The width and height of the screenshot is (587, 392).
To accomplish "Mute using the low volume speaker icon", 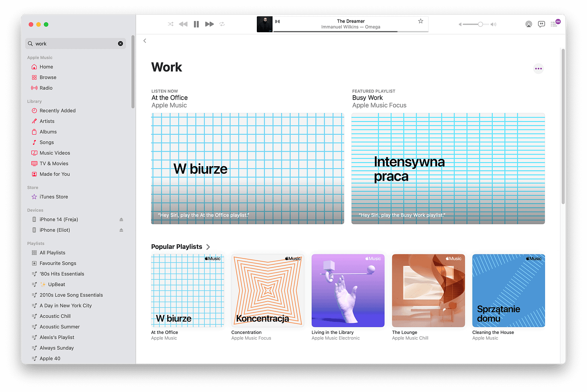I will click(x=460, y=24).
